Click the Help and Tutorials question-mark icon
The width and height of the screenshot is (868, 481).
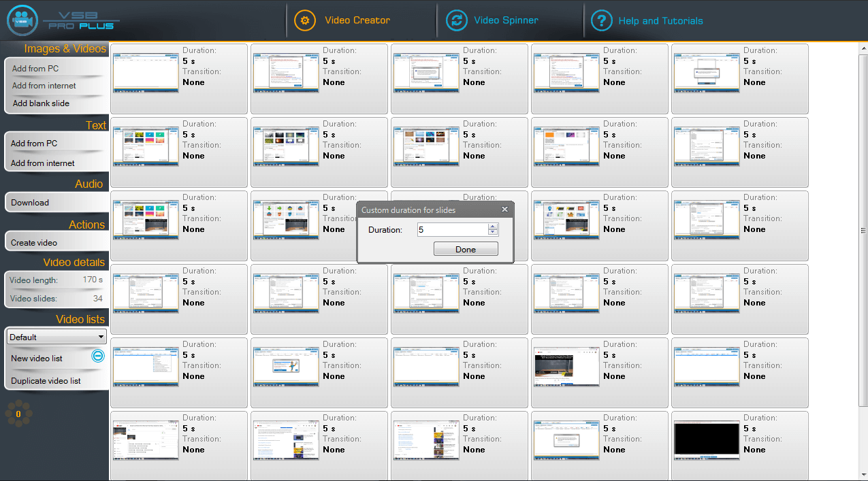click(601, 20)
